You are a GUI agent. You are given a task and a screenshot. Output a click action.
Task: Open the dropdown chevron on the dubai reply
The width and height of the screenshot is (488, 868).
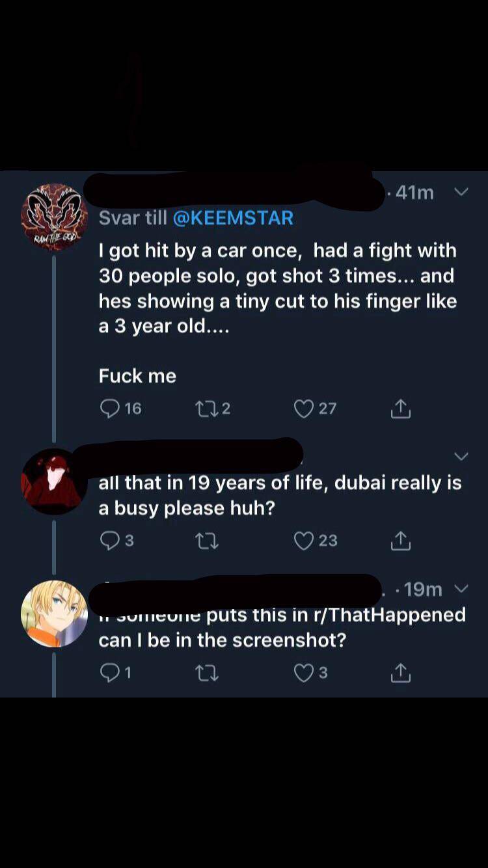click(x=461, y=455)
